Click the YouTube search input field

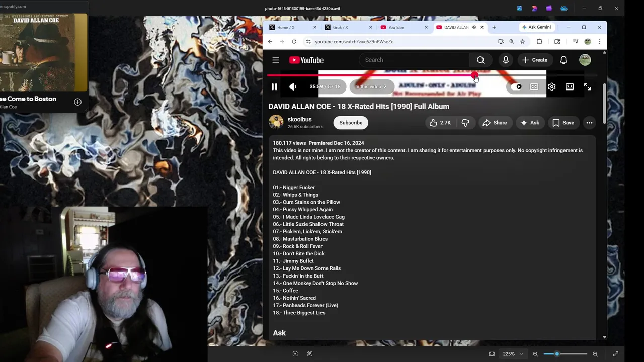[x=414, y=60]
